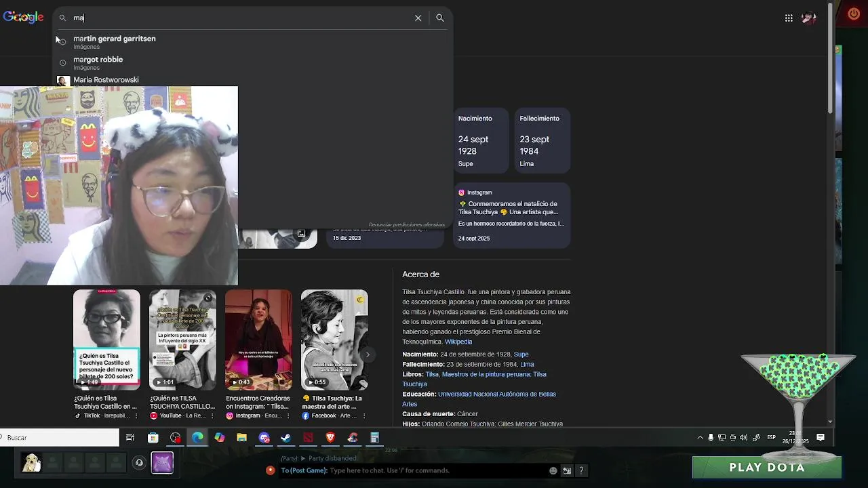Click the browser page scrollbar
The height and width of the screenshot is (488, 868).
point(830,58)
